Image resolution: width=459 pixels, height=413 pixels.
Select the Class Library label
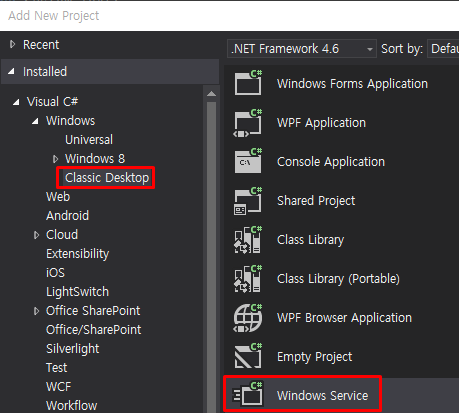click(x=310, y=240)
